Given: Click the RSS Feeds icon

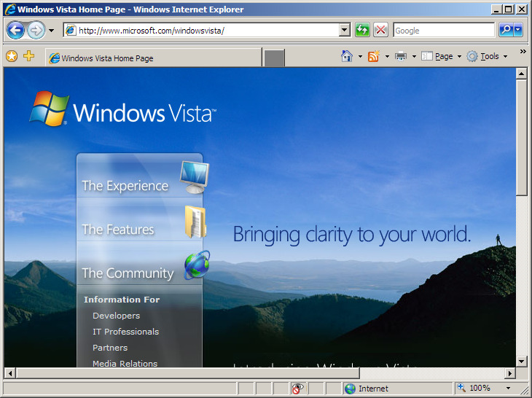Looking at the screenshot, I should pos(374,56).
